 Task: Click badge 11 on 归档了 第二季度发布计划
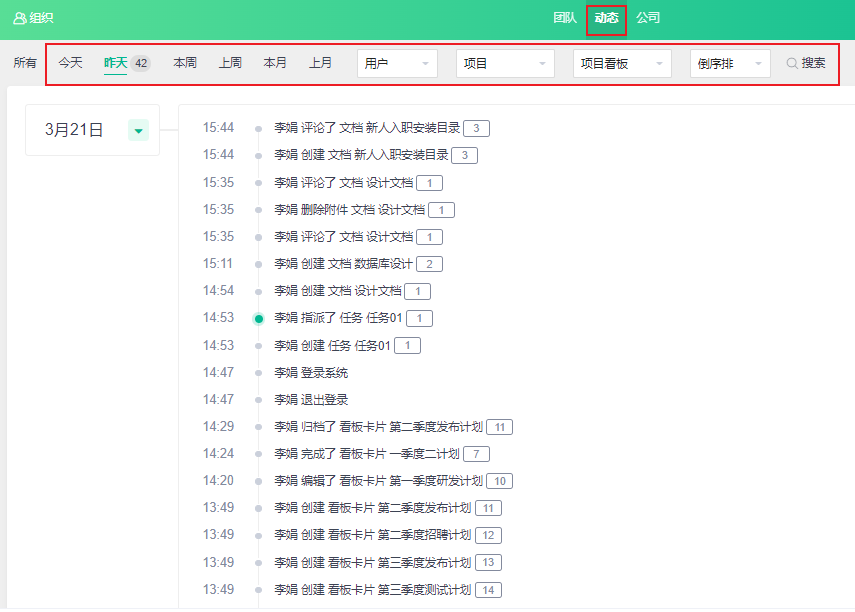click(499, 427)
